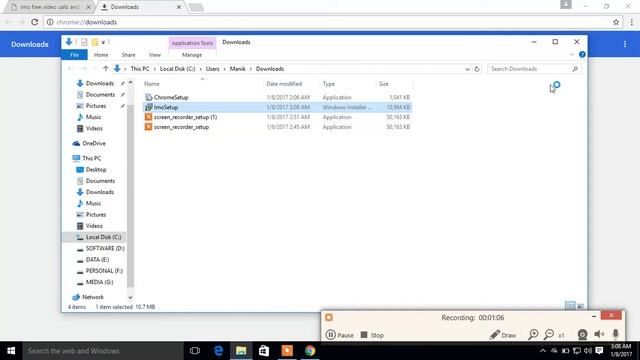
Task: Bookmark this page star icon in Chrome
Action: (616, 22)
